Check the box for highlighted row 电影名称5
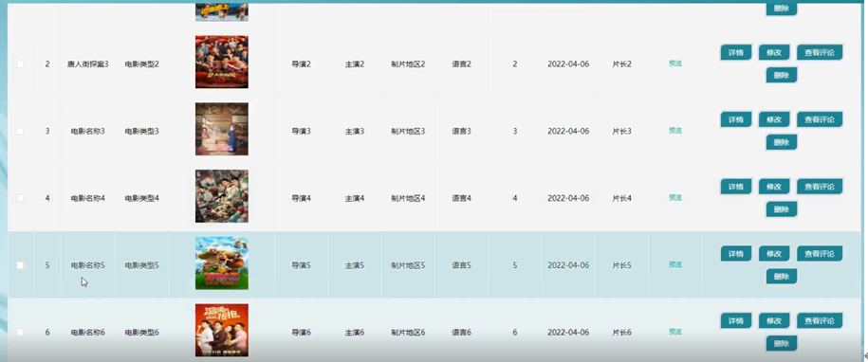868x362 pixels. [x=21, y=265]
